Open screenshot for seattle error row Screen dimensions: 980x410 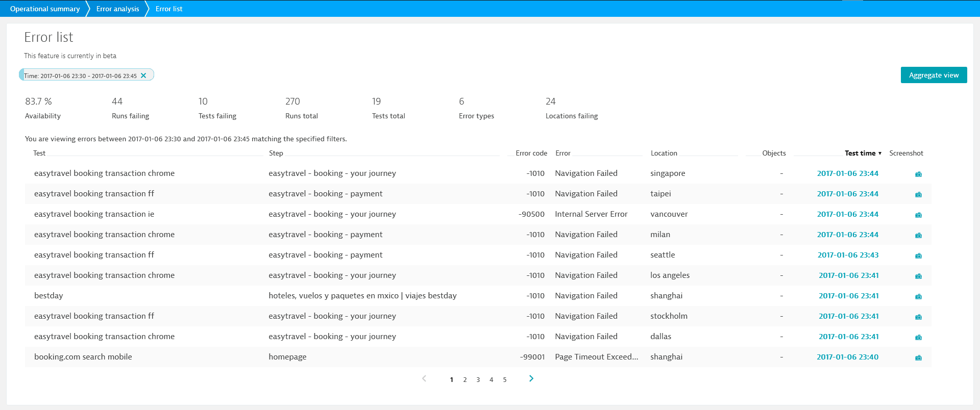click(918, 255)
